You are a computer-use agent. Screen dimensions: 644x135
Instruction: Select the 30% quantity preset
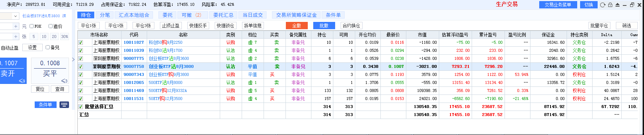click(65, 36)
